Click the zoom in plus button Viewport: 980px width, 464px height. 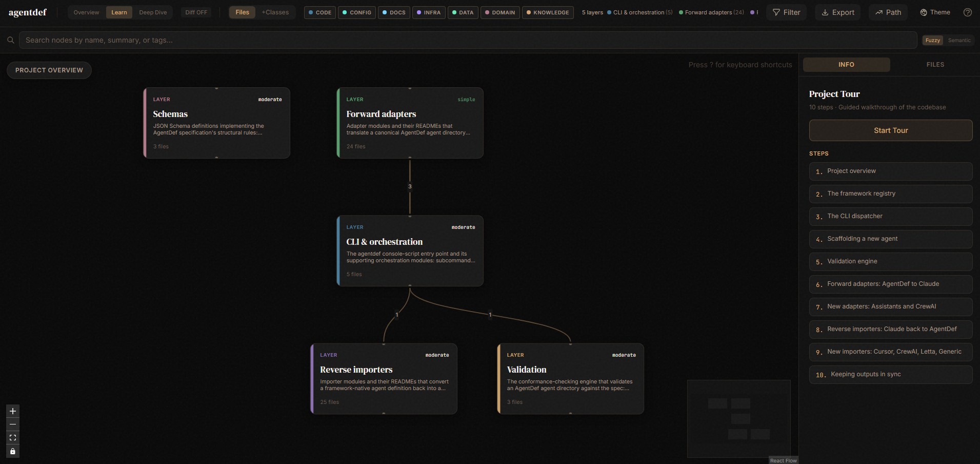coord(13,411)
